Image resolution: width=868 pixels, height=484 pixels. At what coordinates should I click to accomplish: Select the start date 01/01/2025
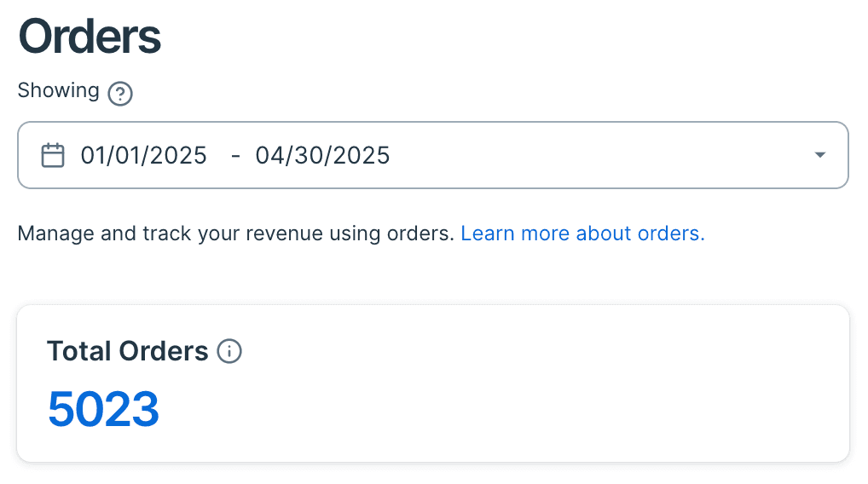click(143, 155)
